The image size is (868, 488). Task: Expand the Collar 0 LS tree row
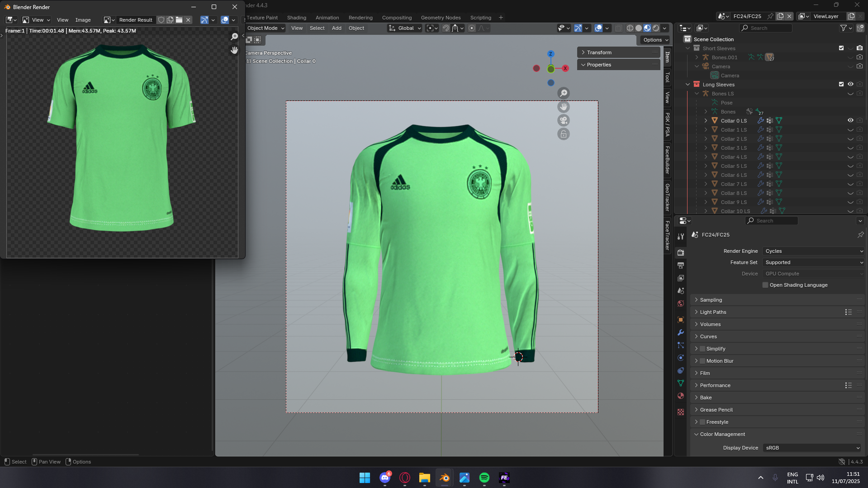pos(706,121)
